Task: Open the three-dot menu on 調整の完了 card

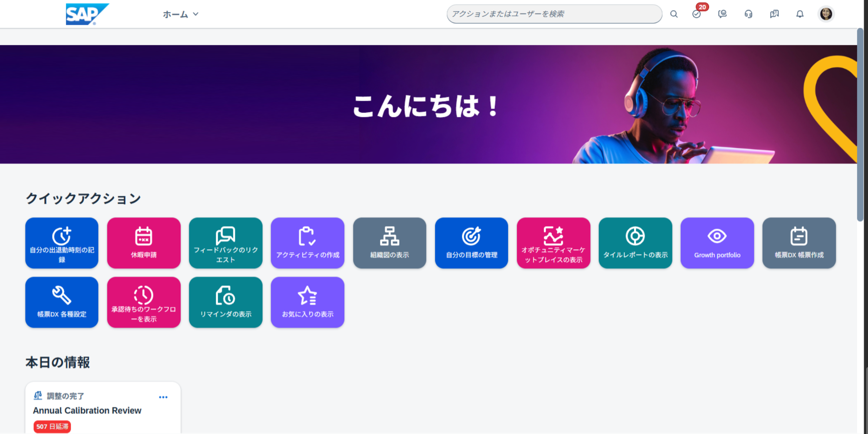Action: [163, 397]
